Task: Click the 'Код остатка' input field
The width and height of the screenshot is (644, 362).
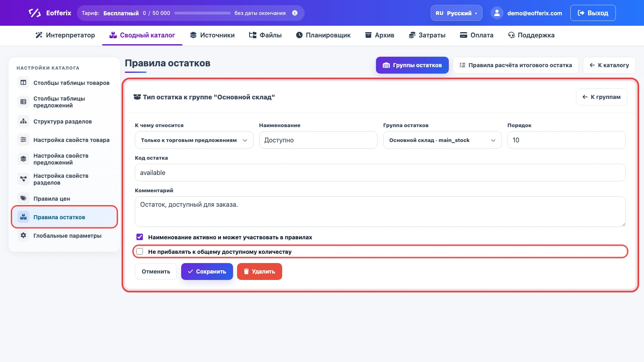Action: 380,173
